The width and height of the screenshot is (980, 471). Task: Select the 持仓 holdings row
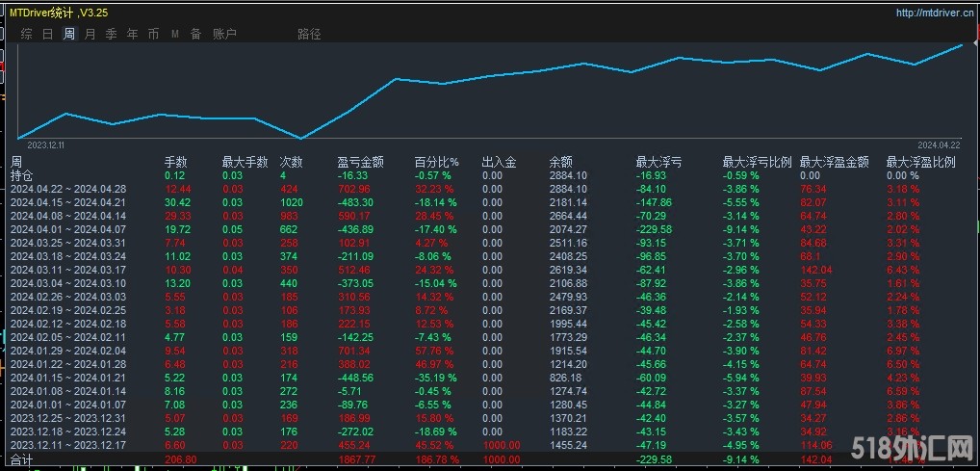(x=21, y=176)
